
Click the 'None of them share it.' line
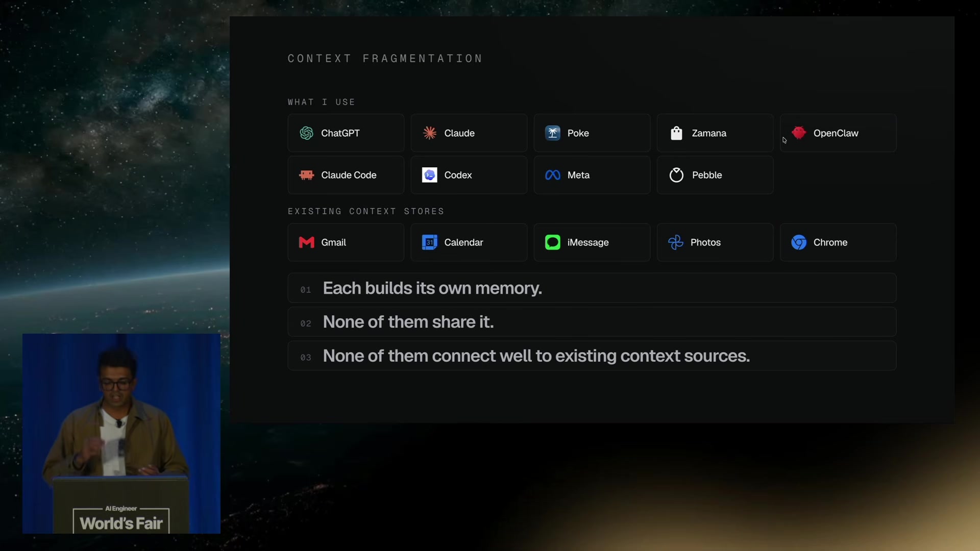[x=592, y=322]
